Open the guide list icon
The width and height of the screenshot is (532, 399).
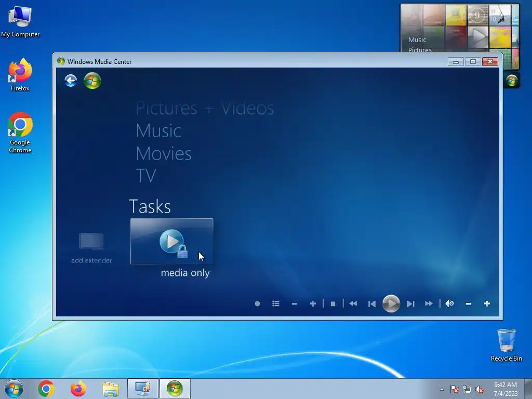coord(276,303)
